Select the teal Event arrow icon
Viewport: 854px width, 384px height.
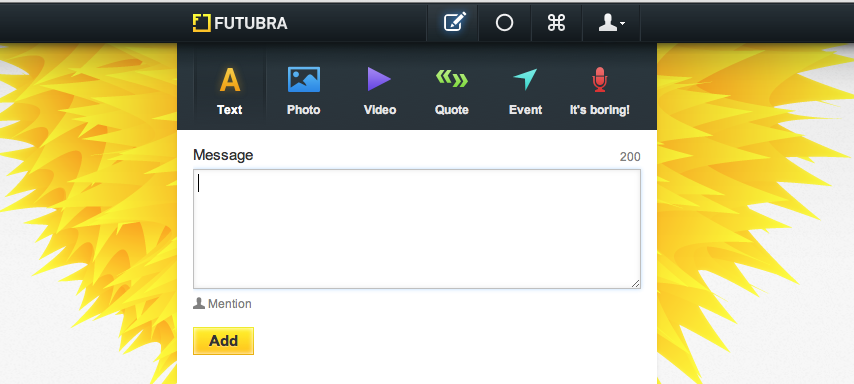click(525, 80)
